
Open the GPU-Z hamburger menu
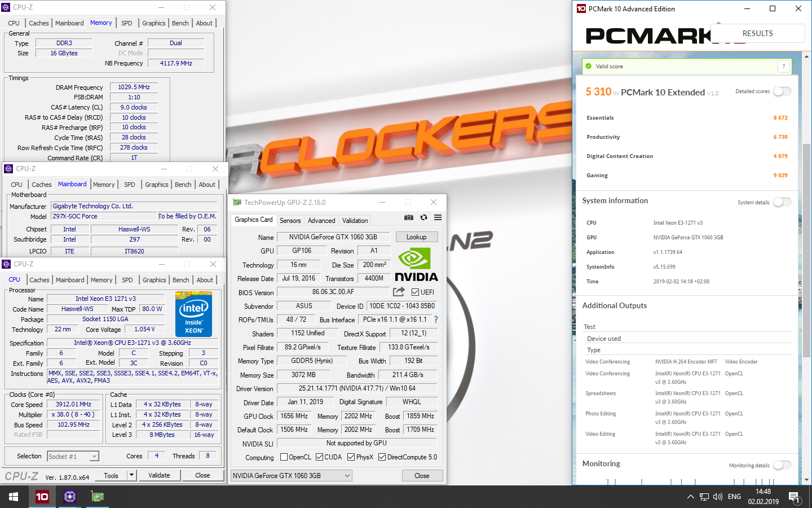pos(438,217)
